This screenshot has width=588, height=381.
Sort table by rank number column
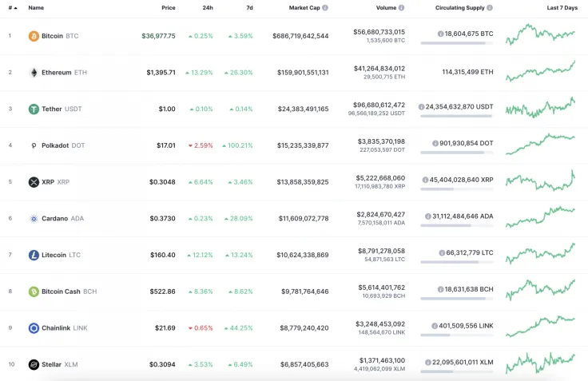point(13,7)
